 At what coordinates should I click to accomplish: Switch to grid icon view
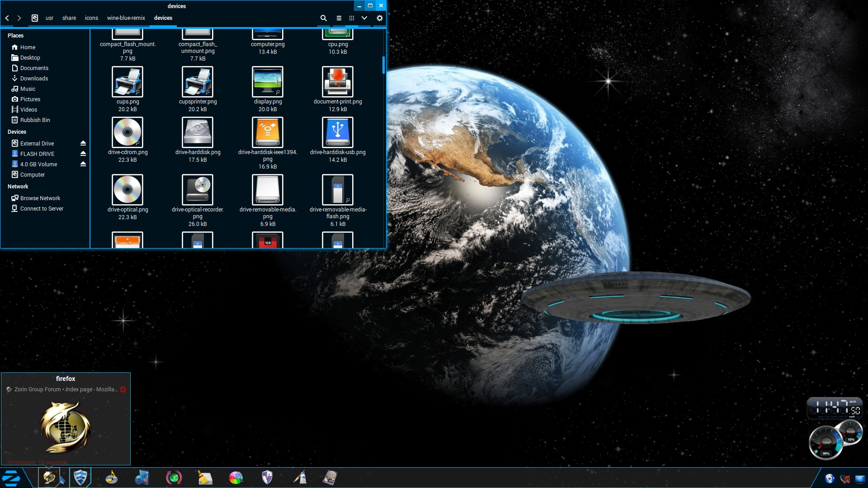pos(351,18)
